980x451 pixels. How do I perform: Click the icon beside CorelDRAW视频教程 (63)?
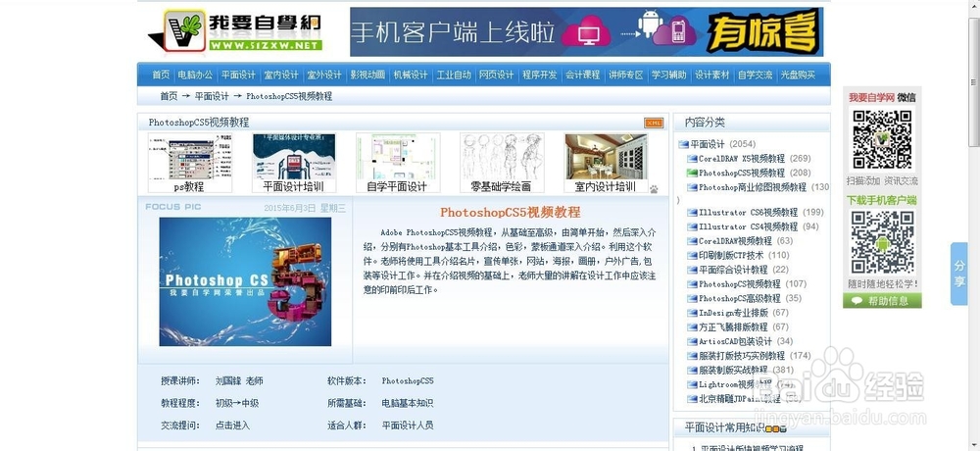coord(692,241)
